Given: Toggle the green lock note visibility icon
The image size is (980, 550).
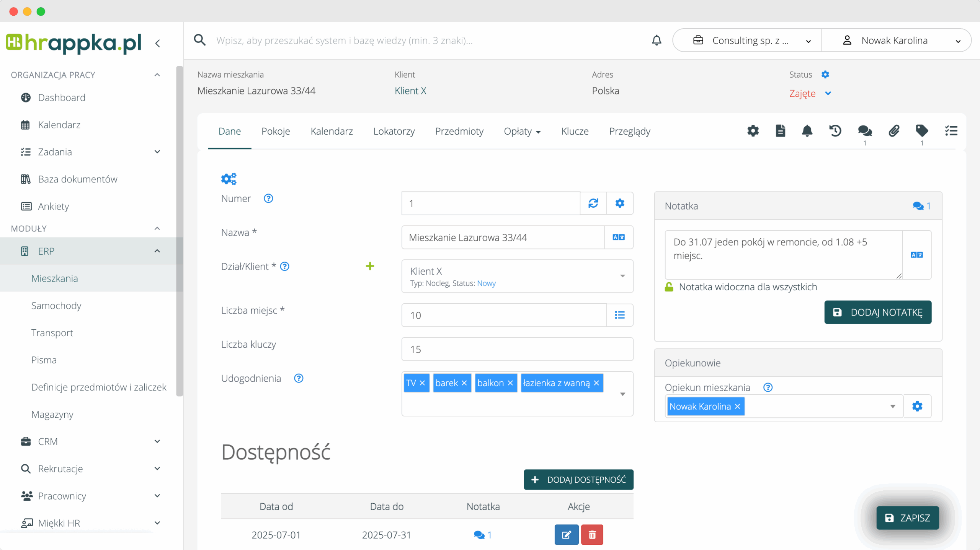Looking at the screenshot, I should (x=669, y=287).
